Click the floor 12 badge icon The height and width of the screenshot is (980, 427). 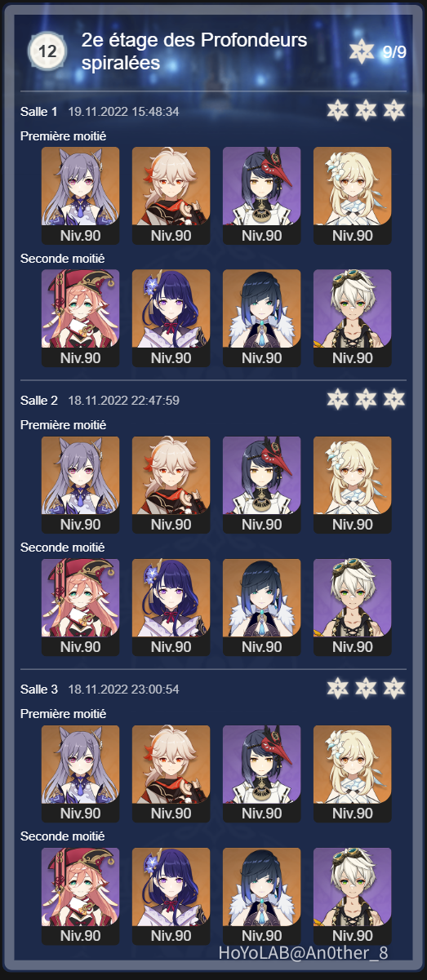(x=47, y=51)
